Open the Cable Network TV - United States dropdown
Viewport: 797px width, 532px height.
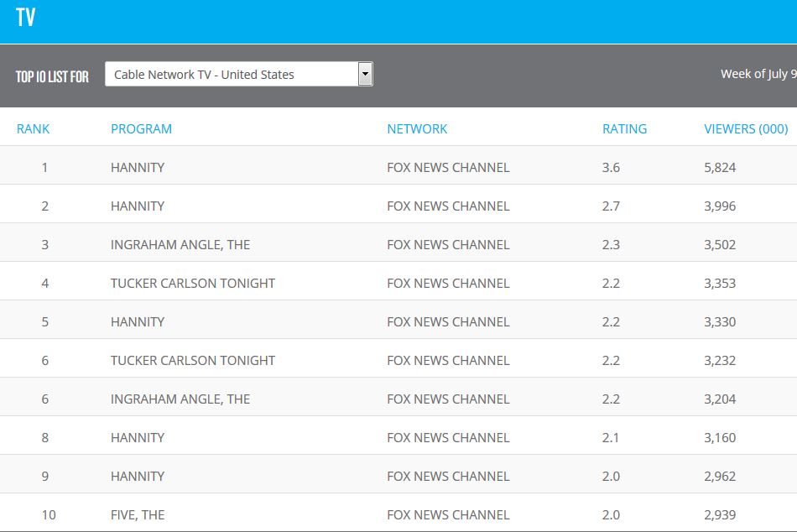pos(239,74)
